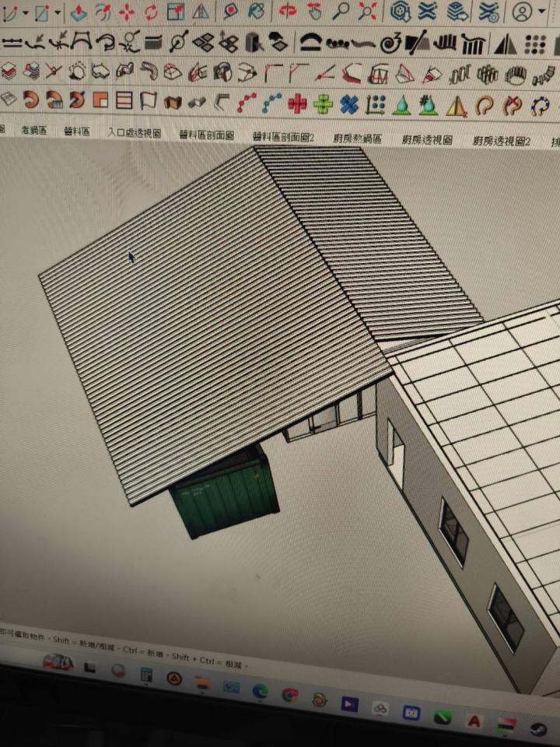Select the Rotate tool
This screenshot has height=747, width=560.
tap(151, 12)
